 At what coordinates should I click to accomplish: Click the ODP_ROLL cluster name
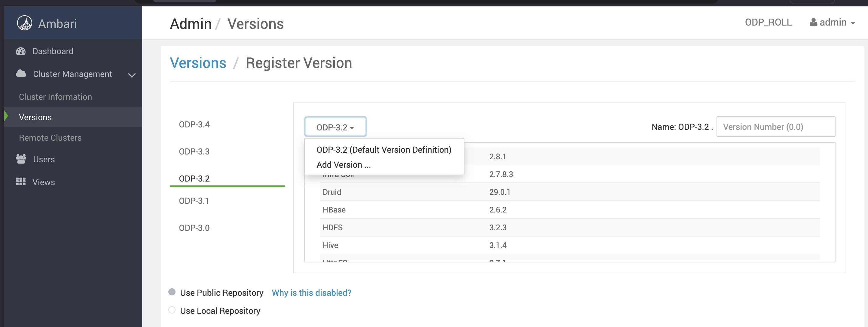point(768,22)
